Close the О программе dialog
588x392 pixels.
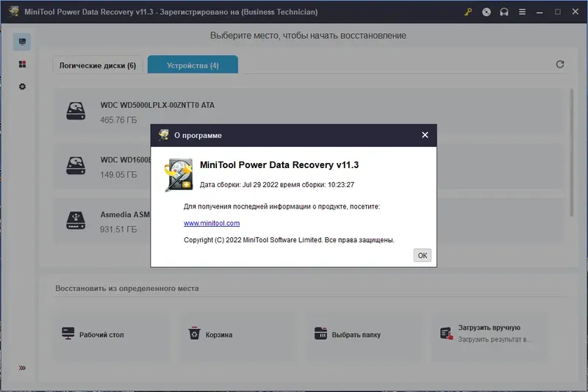(x=425, y=135)
